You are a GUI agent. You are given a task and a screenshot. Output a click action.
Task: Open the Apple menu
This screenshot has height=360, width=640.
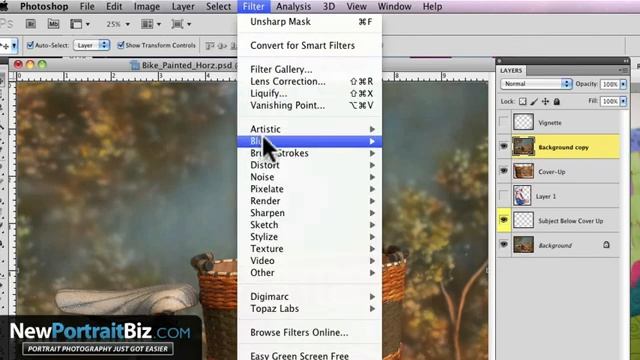coord(4,7)
